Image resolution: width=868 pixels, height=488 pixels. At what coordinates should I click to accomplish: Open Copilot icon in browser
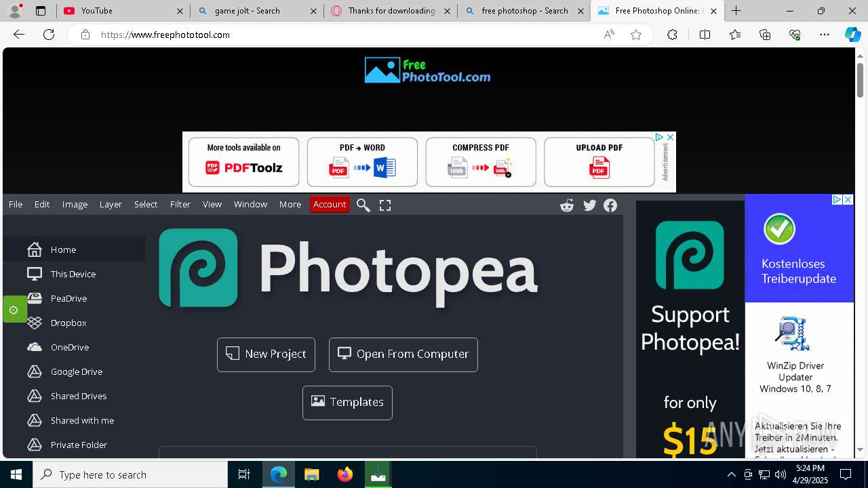point(852,35)
